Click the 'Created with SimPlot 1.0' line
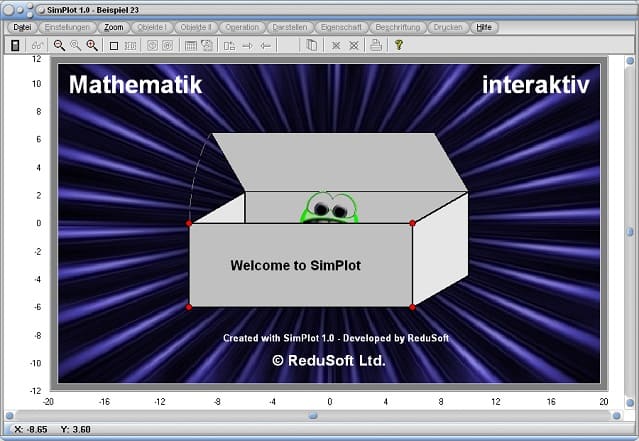Viewport: 639px width, 441px height. tap(336, 338)
